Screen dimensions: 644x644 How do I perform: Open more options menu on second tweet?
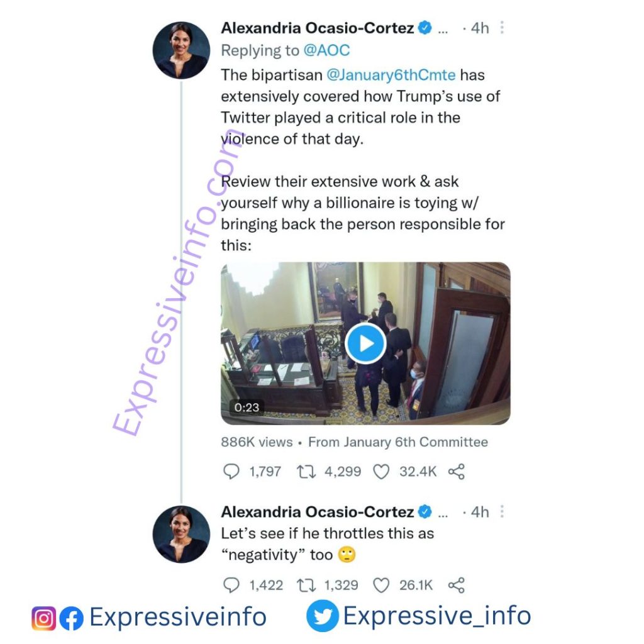coord(502,511)
